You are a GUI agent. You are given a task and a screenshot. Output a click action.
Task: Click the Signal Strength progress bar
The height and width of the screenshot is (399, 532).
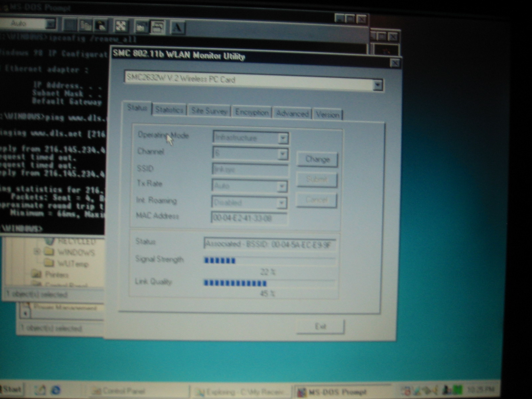269,260
